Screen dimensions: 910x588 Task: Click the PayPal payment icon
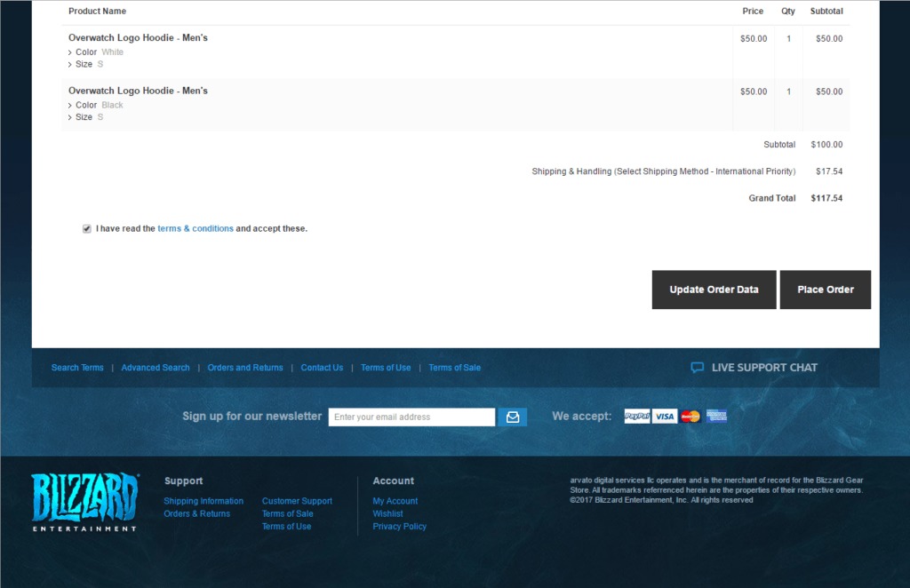636,416
